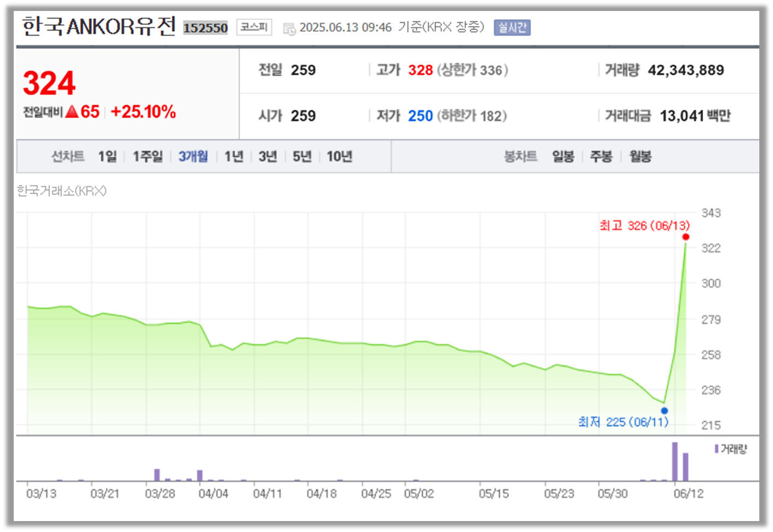Click the current price 324
The image size is (773, 532).
49,83
